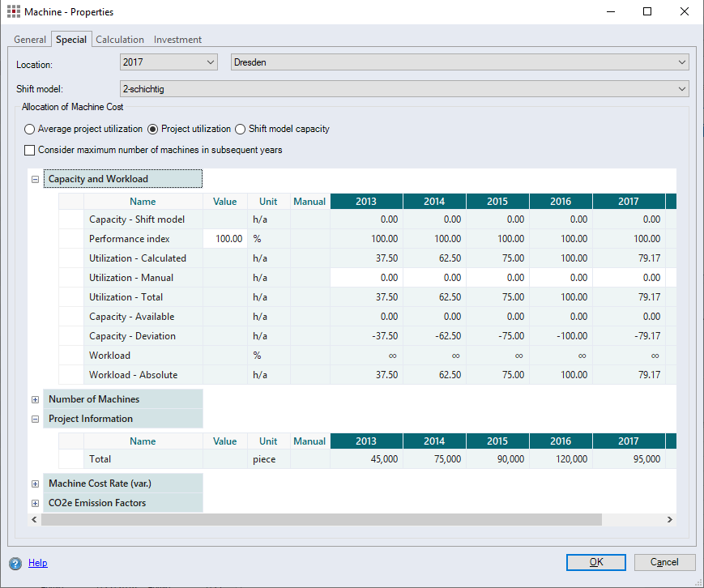Open the 2017 year dropdown
The height and width of the screenshot is (588, 704).
169,62
